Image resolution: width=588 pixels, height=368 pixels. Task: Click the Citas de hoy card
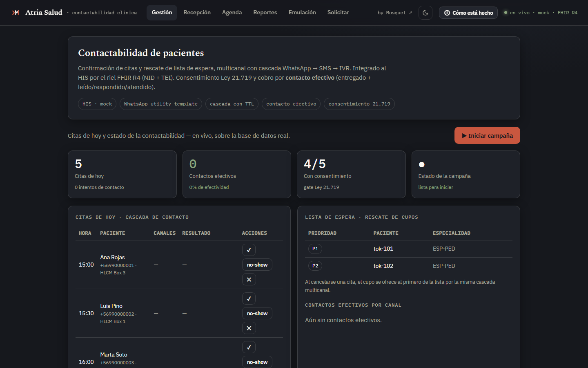pos(122,174)
